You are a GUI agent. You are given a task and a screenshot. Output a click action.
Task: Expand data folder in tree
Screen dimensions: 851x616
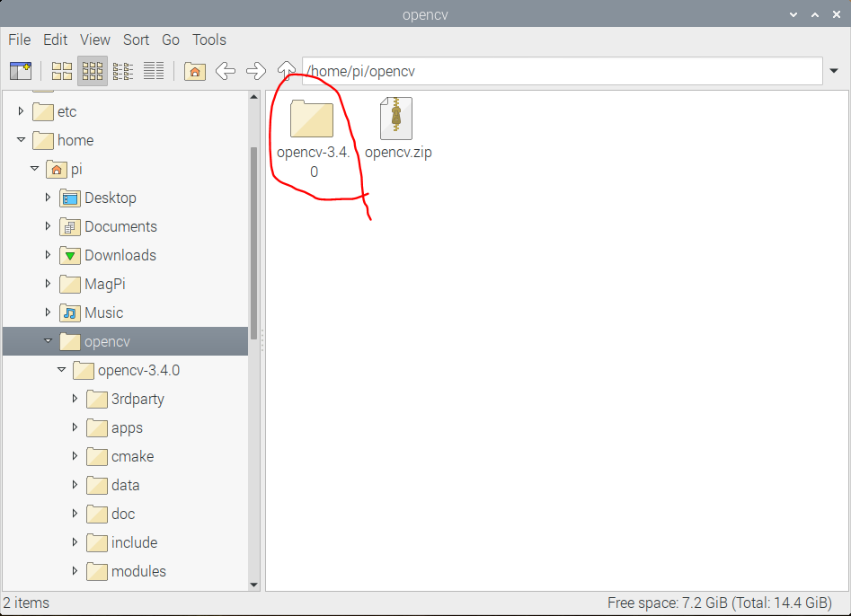[x=75, y=485]
